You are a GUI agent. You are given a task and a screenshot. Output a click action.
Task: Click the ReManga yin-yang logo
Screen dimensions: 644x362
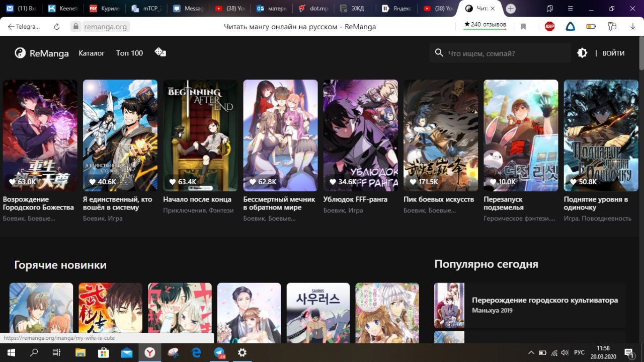pyautogui.click(x=20, y=53)
